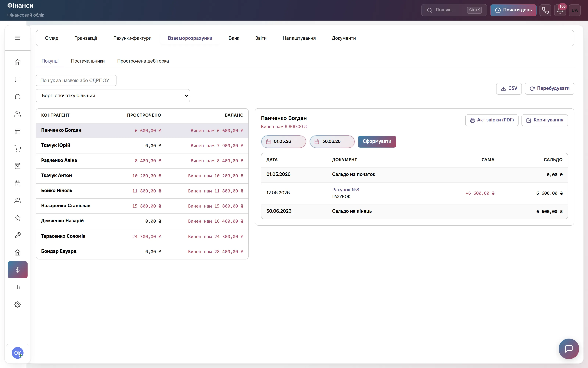Open notifications bell with 106 badge
588x368 pixels.
[x=560, y=10]
